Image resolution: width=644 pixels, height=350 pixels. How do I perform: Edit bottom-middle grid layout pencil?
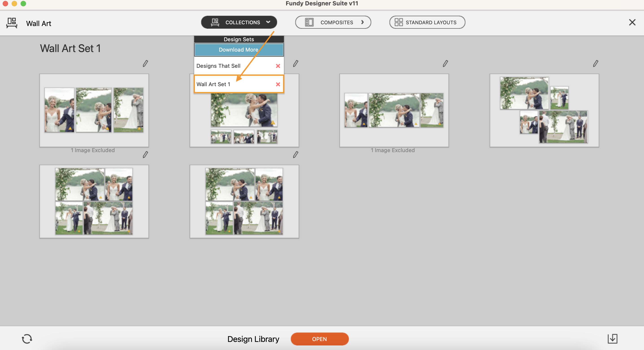296,154
